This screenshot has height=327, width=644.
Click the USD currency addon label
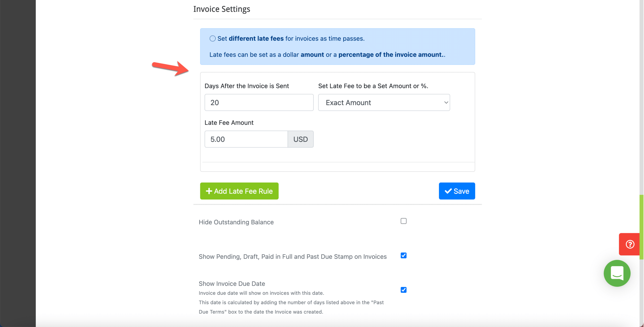[301, 139]
